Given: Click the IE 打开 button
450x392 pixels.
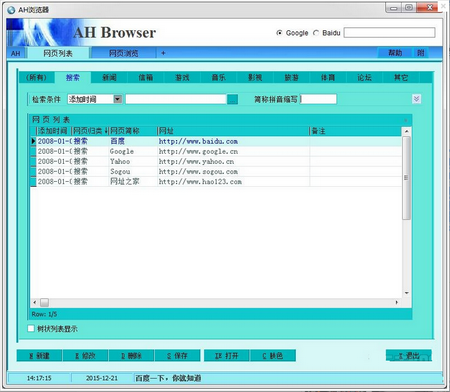Looking at the screenshot, I should point(227,355).
